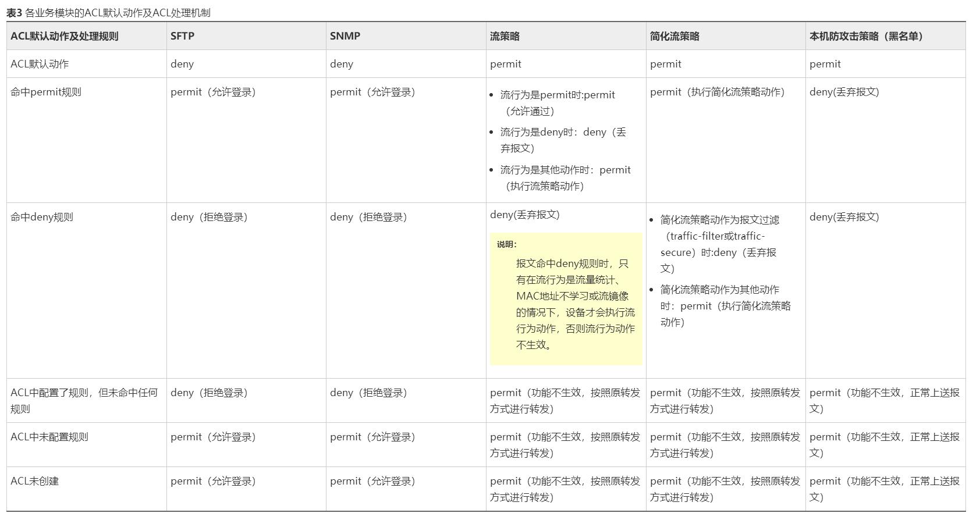This screenshot has height=520, width=980.
Task: Click the table caption starting with 表3
Action: tap(108, 12)
